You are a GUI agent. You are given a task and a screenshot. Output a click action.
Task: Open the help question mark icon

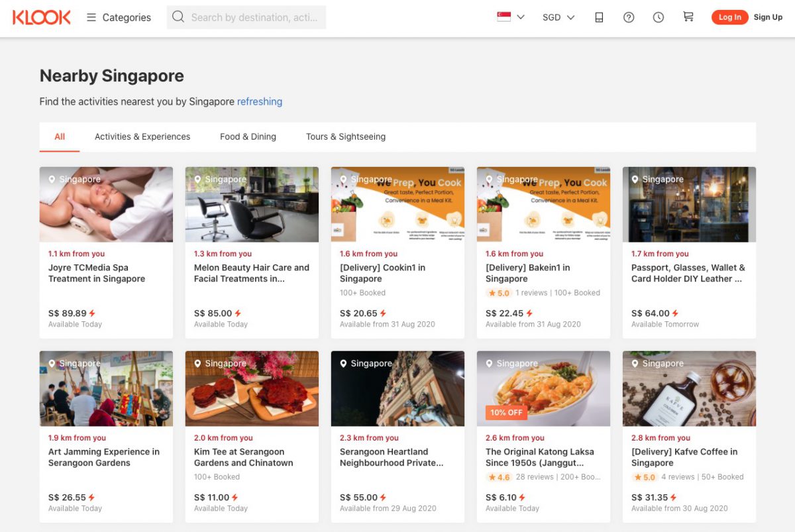click(628, 17)
